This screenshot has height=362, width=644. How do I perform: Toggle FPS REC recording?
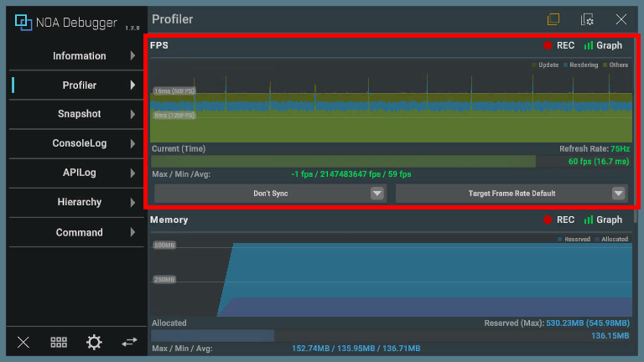click(559, 46)
